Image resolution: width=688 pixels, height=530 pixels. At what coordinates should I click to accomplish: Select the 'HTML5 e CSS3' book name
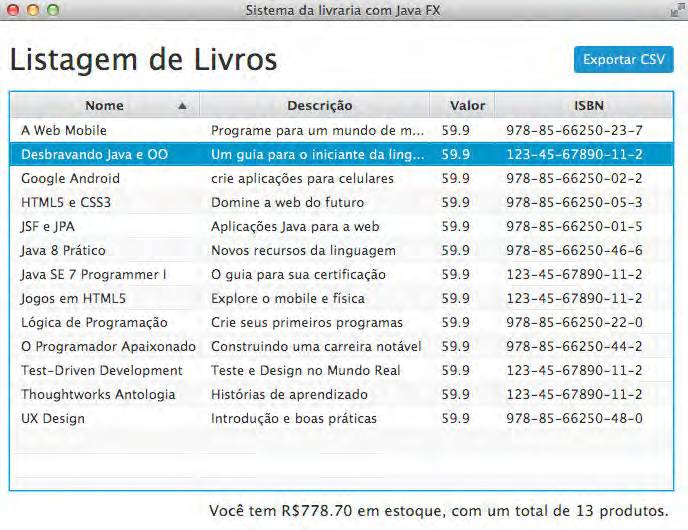pos(66,202)
